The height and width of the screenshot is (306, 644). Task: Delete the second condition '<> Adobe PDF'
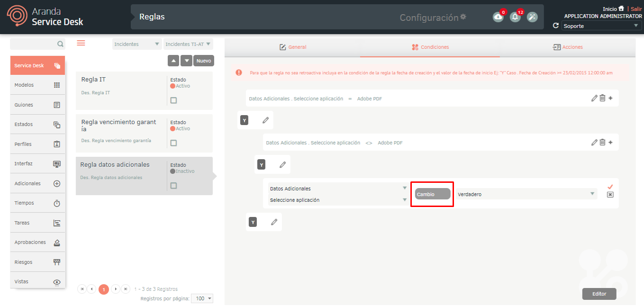pos(602,142)
